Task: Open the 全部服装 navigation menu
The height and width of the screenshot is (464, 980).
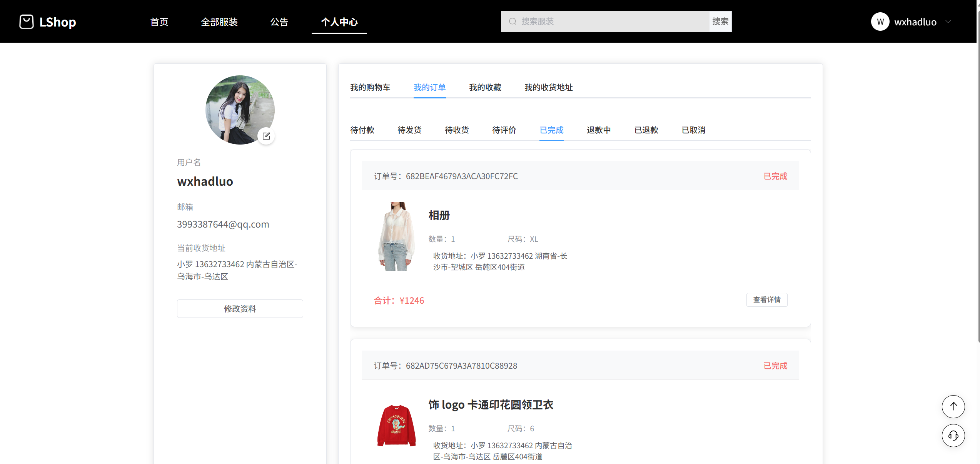Action: [219, 22]
